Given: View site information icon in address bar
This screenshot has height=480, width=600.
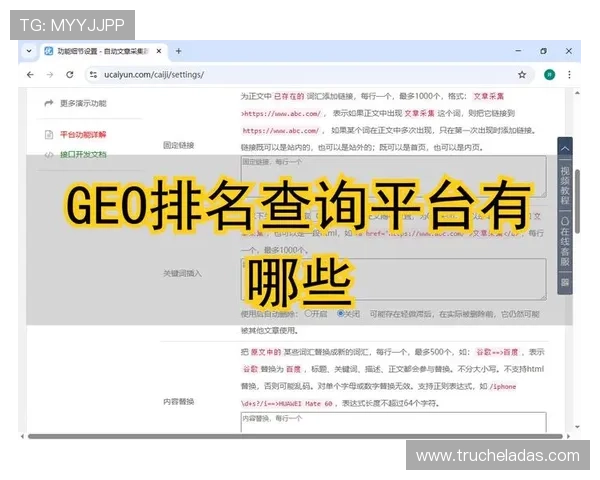Looking at the screenshot, I should [93, 75].
